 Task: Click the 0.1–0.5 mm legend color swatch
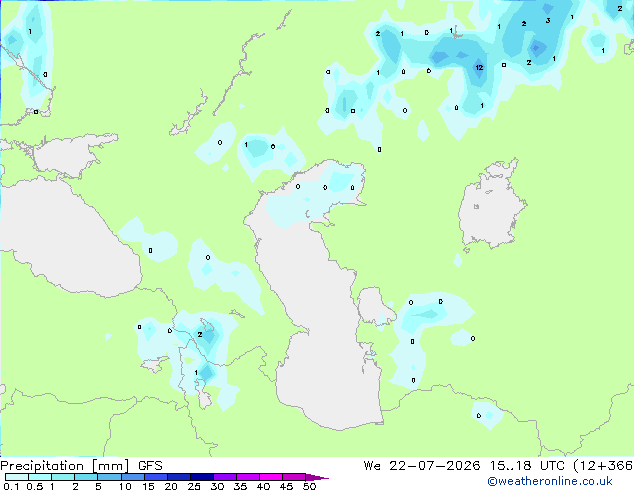[x=17, y=477]
